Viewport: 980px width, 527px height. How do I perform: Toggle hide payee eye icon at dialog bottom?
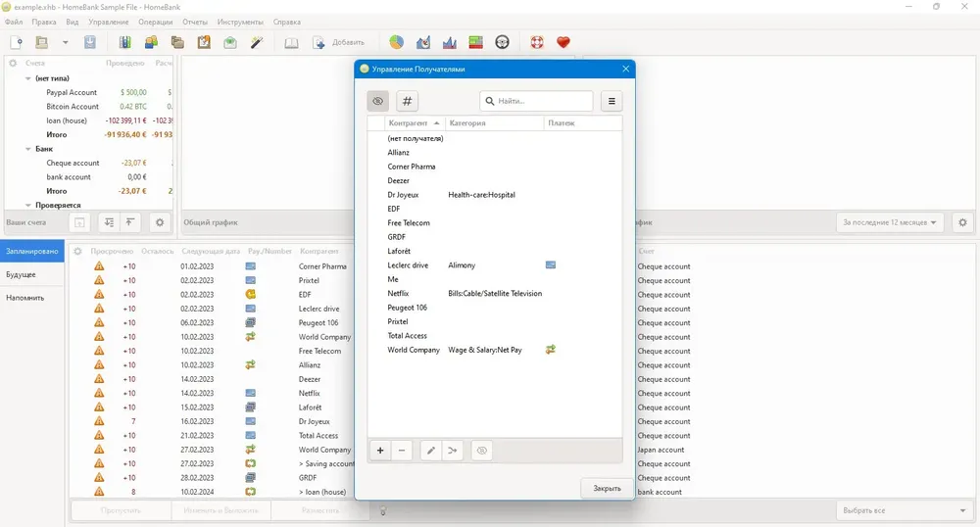click(x=482, y=451)
